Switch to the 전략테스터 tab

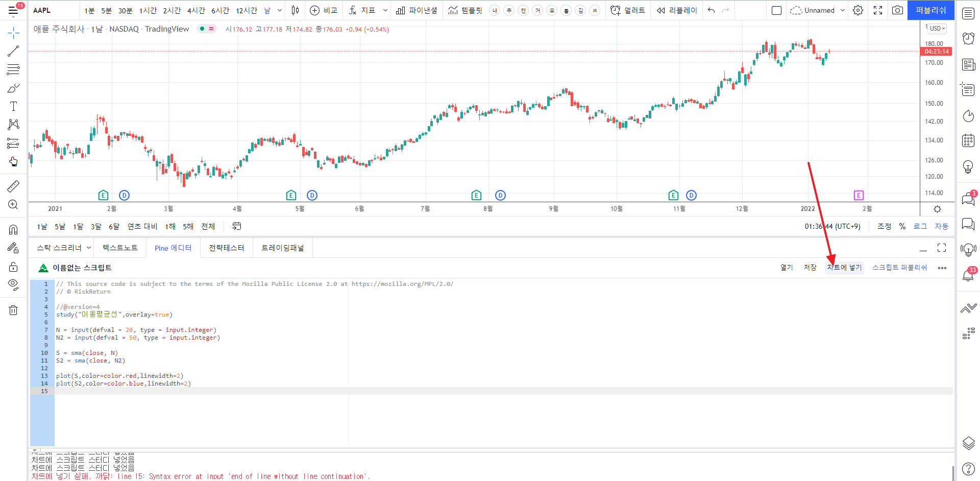(x=227, y=248)
